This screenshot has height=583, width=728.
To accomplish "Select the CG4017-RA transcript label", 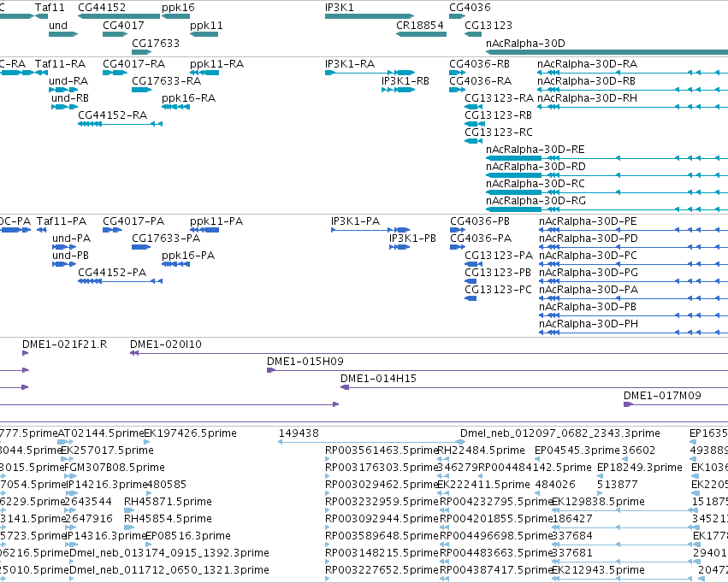I will (x=133, y=64).
